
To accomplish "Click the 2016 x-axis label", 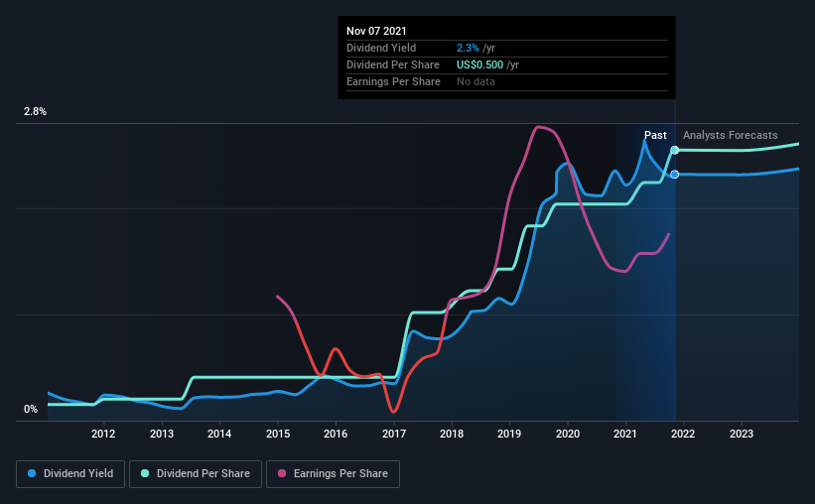I will (336, 434).
